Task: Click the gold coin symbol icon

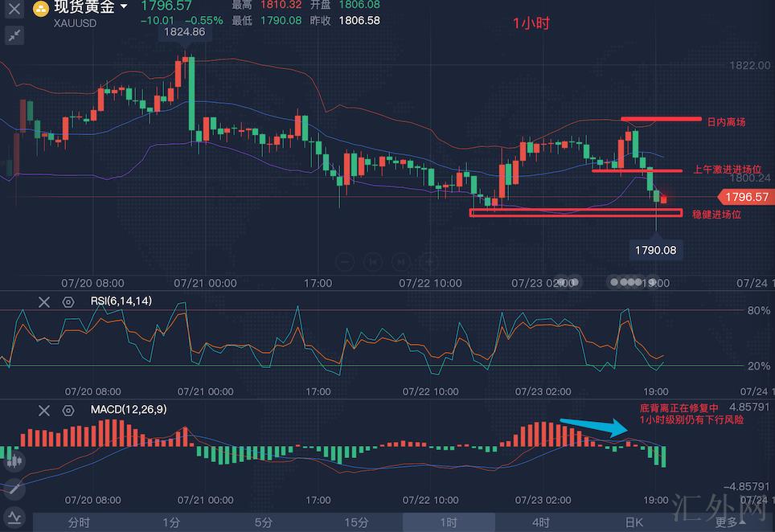Action: coord(41,10)
